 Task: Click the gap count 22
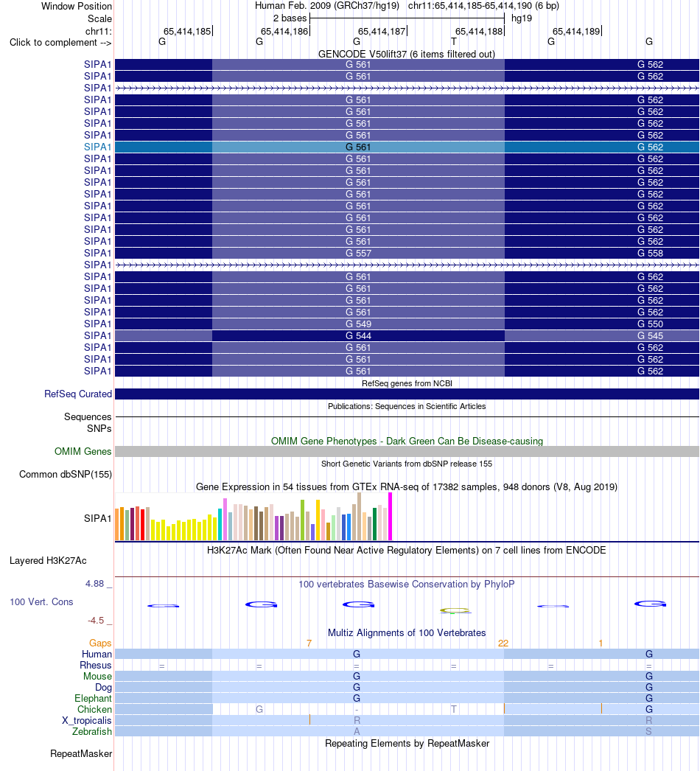pyautogui.click(x=503, y=643)
